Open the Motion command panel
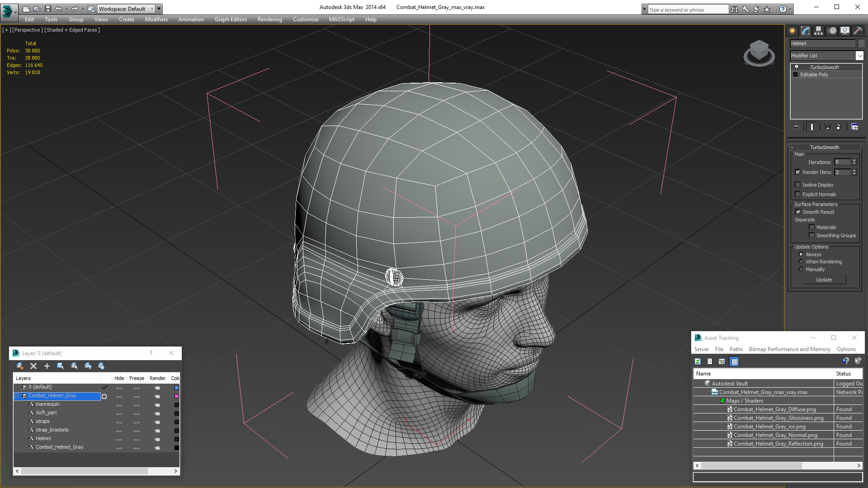868x488 pixels. tap(832, 31)
